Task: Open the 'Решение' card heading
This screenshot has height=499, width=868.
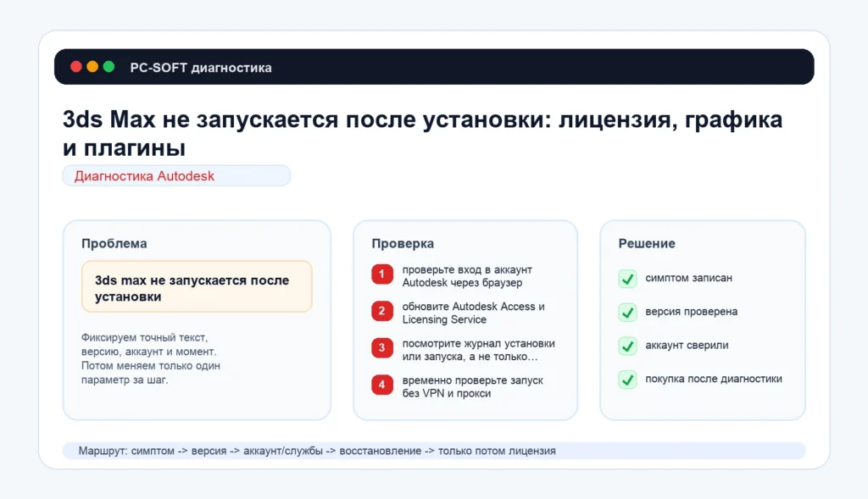Action: pos(647,243)
